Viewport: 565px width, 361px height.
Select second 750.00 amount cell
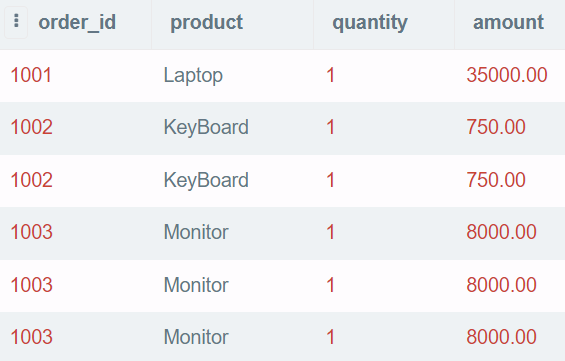point(496,180)
